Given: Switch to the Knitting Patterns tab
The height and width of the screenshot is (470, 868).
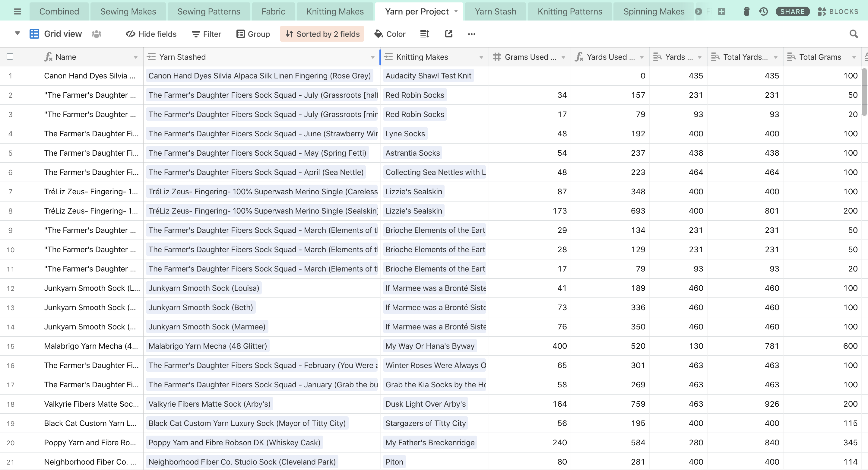Looking at the screenshot, I should 569,11.
